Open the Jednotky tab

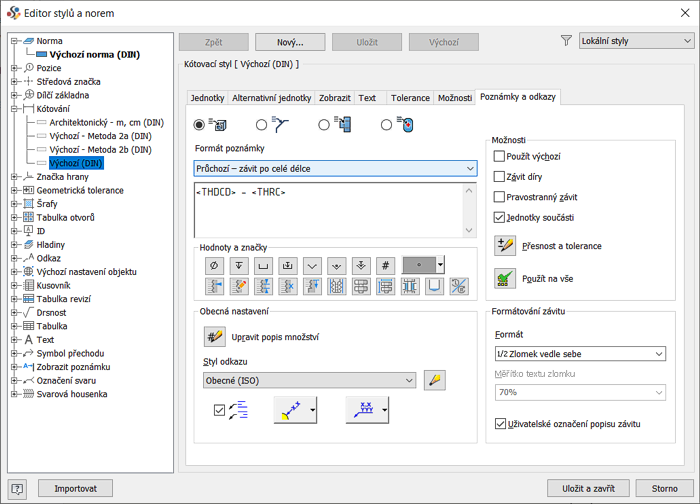(x=207, y=98)
